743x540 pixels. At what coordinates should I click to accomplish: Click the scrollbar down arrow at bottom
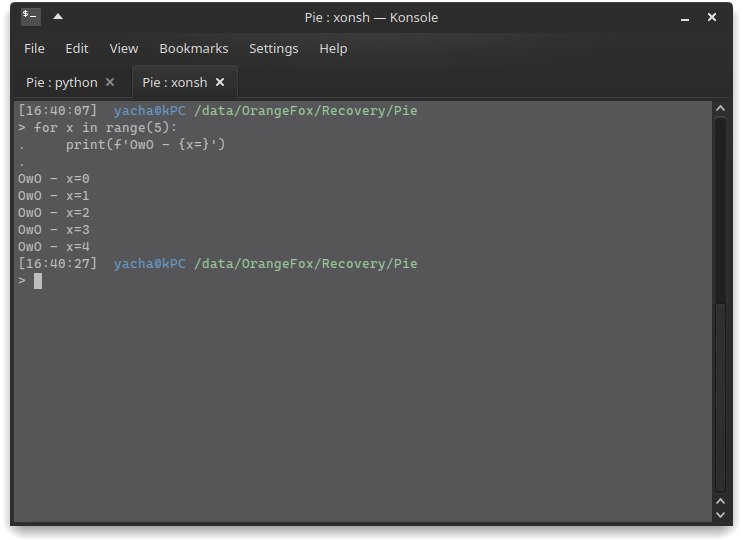(720, 514)
